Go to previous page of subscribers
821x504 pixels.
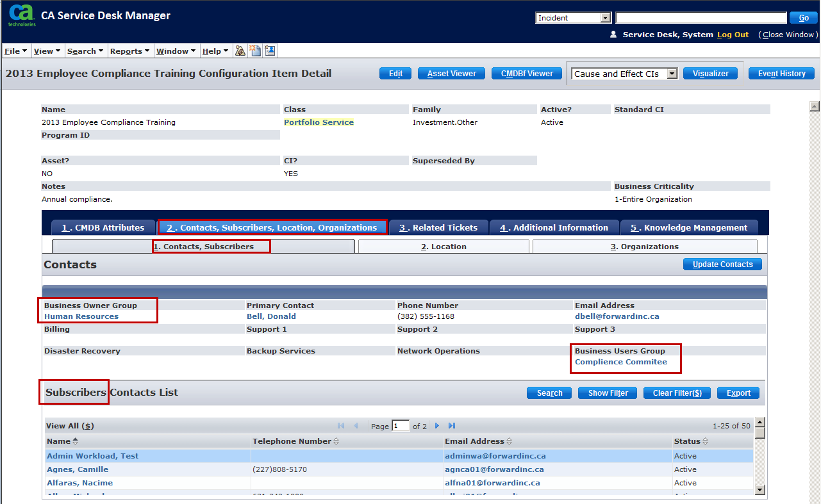[356, 426]
